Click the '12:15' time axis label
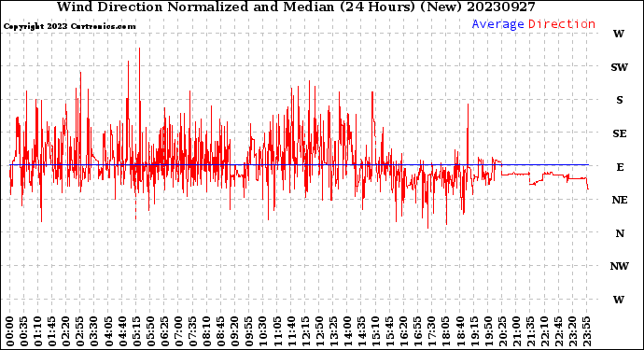 click(305, 331)
